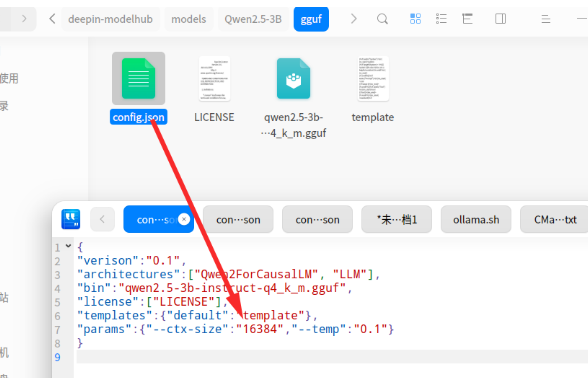Select the LICENSE file thumbnail

pos(215,78)
